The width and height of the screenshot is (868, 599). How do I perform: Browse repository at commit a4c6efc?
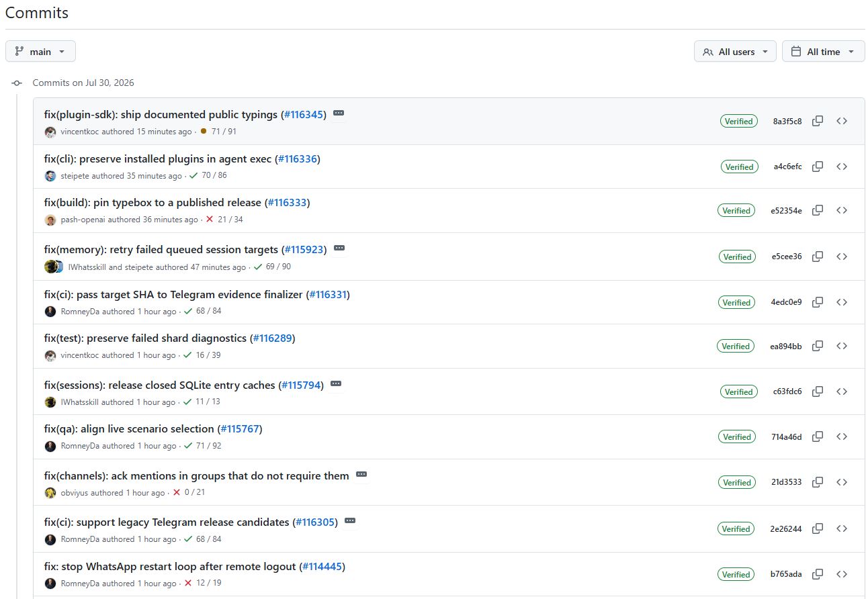tap(842, 167)
